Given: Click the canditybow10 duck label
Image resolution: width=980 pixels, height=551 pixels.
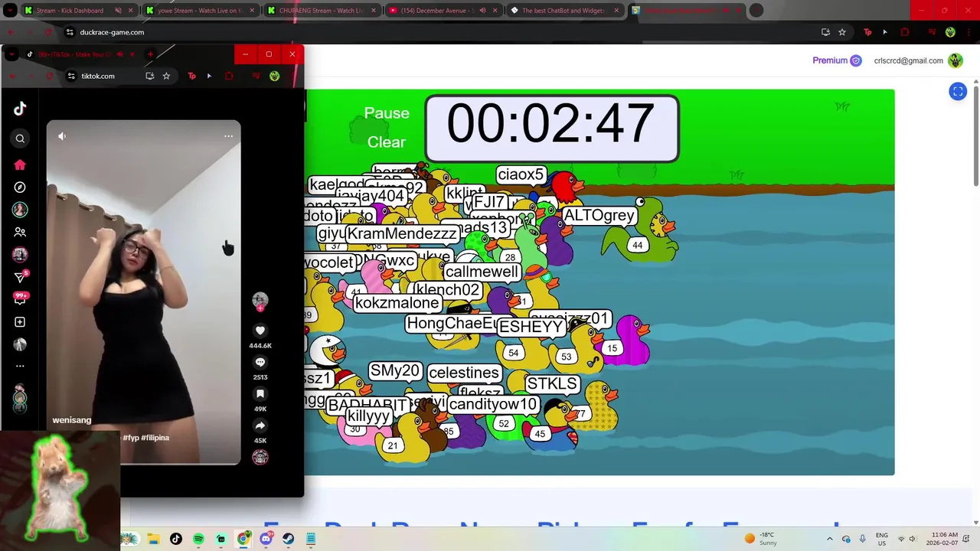Looking at the screenshot, I should pyautogui.click(x=492, y=404).
